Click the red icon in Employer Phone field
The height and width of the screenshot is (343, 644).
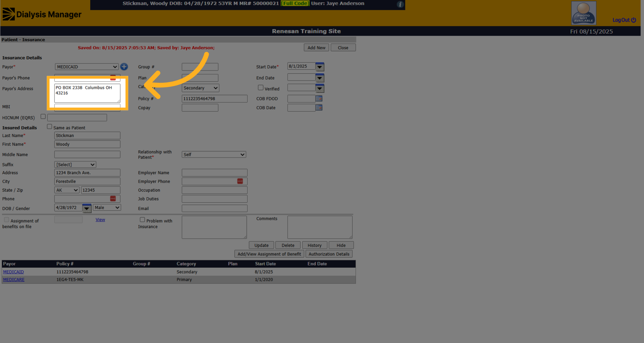pyautogui.click(x=240, y=181)
